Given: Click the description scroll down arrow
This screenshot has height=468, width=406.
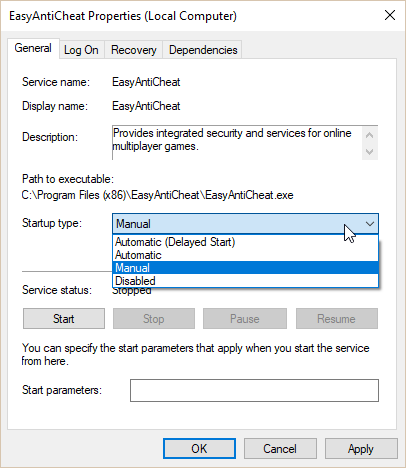Looking at the screenshot, I should (369, 152).
